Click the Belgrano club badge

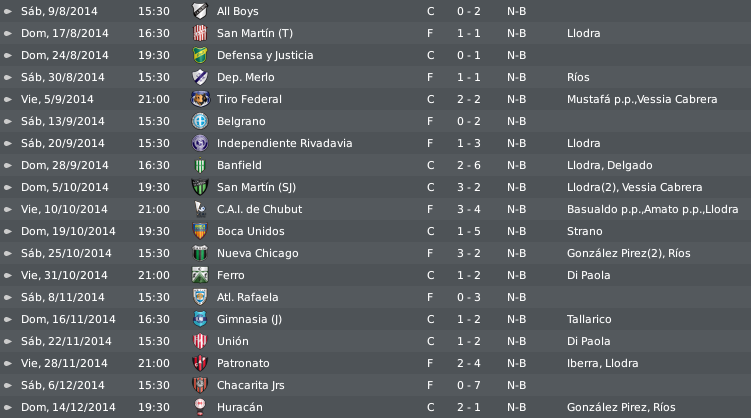click(200, 121)
